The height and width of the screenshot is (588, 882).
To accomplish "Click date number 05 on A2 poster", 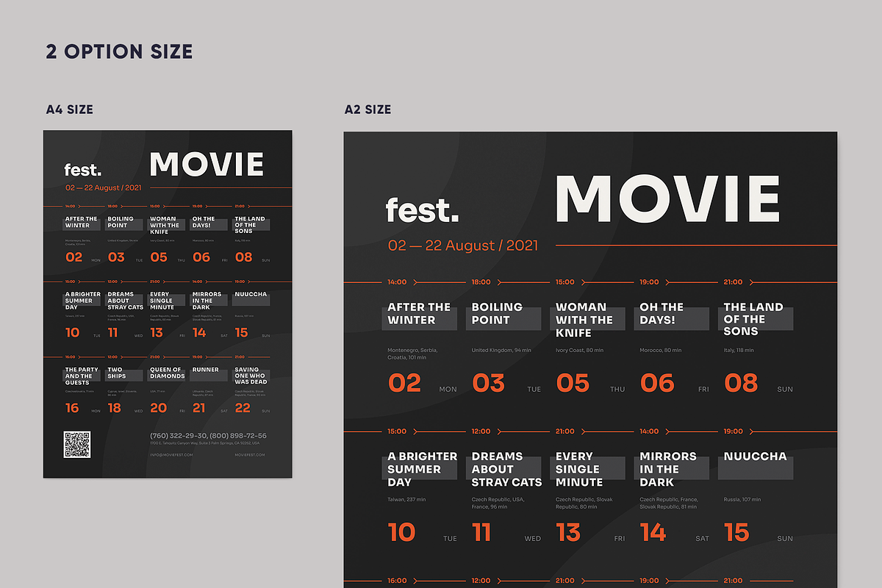I will tap(573, 383).
